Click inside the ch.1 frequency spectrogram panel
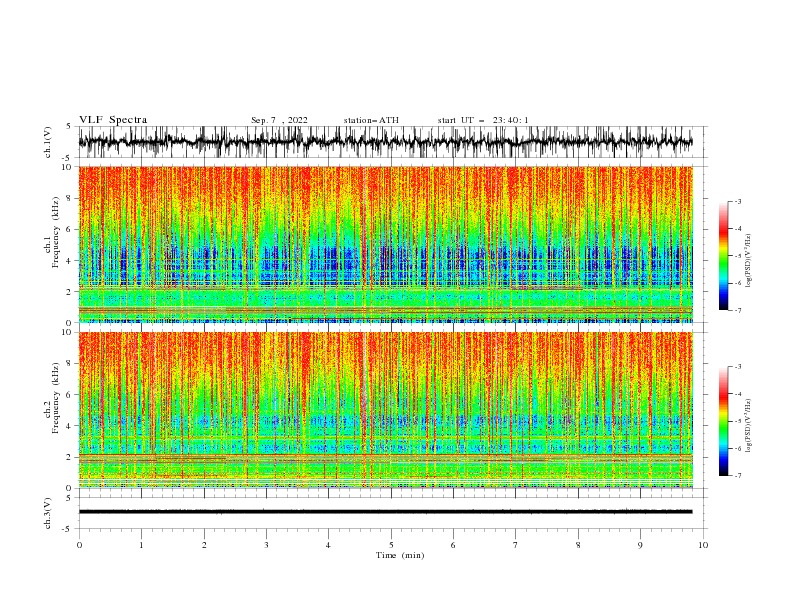Screen dimensions: 792x612 tap(385, 244)
